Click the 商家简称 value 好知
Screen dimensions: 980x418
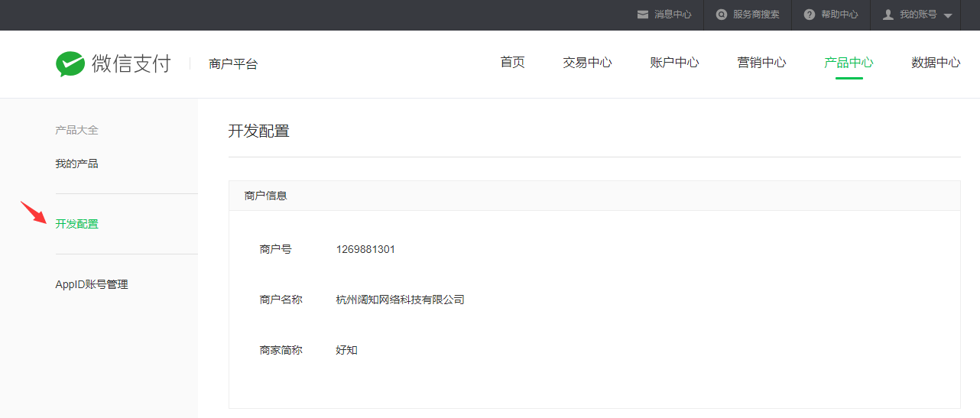346,350
